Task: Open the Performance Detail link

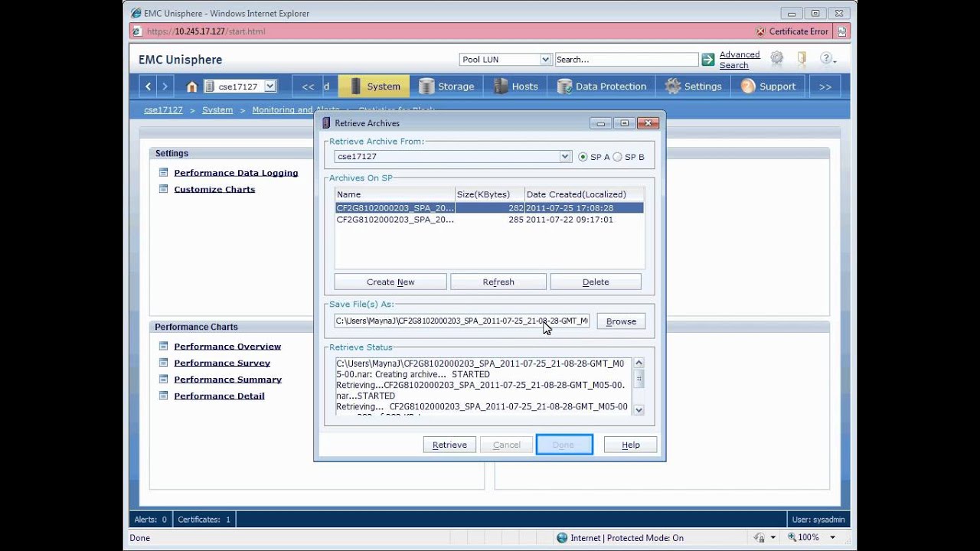Action: click(219, 396)
